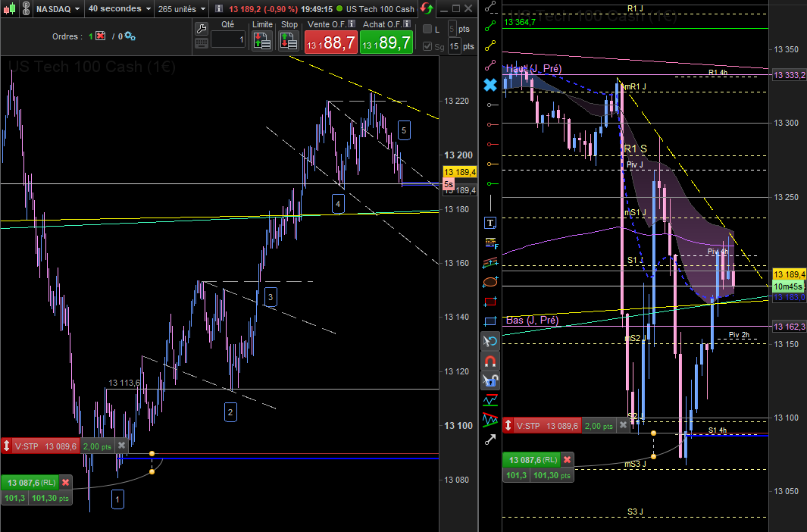Click the Limite order button
Image resolution: width=807 pixels, height=532 pixels.
click(262, 41)
